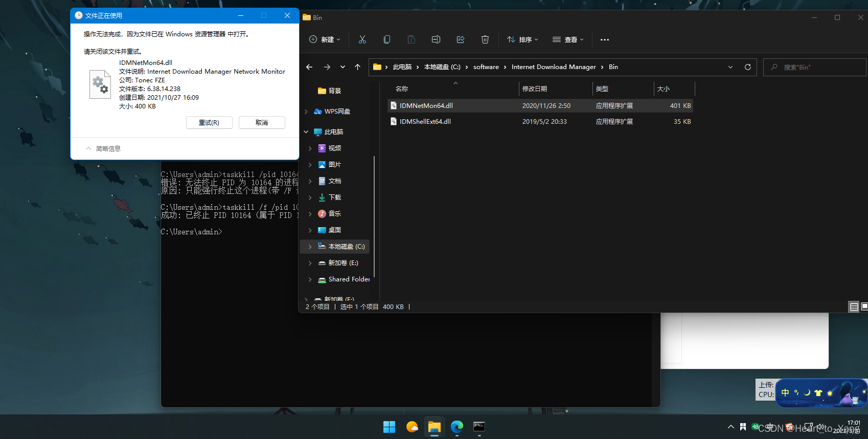The height and width of the screenshot is (439, 868).
Task: Click the Cut scissors icon in Explorer toolbar
Action: (362, 39)
